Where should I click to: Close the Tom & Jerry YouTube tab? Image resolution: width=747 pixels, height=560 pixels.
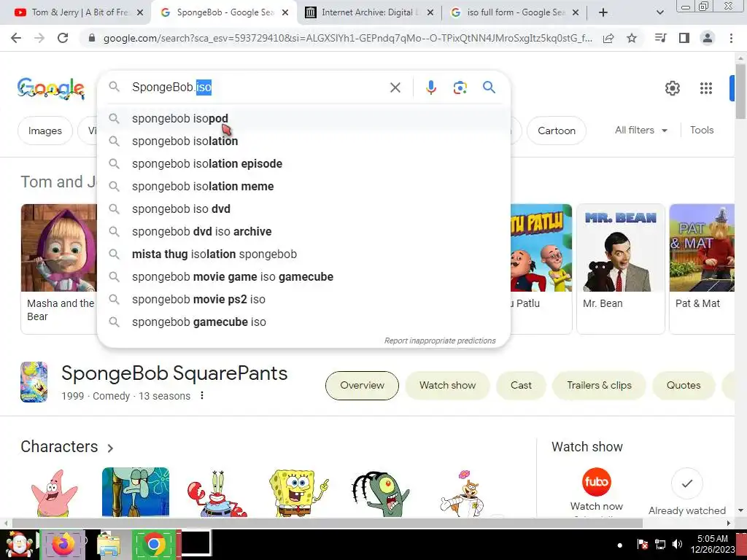[x=140, y=12]
